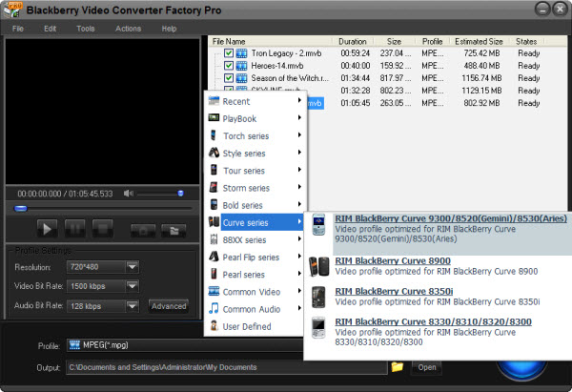The width and height of the screenshot is (572, 392).
Task: Select the Curve series menu entry
Action: pyautogui.click(x=255, y=222)
